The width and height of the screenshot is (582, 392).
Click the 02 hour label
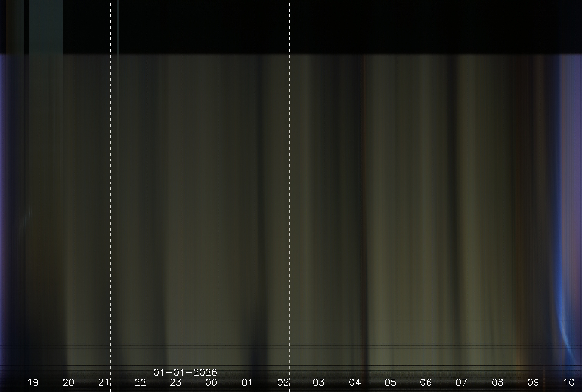283,382
